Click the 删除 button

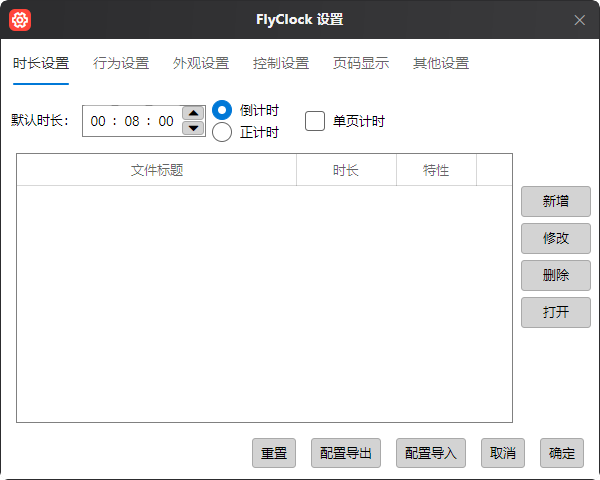pyautogui.click(x=556, y=275)
